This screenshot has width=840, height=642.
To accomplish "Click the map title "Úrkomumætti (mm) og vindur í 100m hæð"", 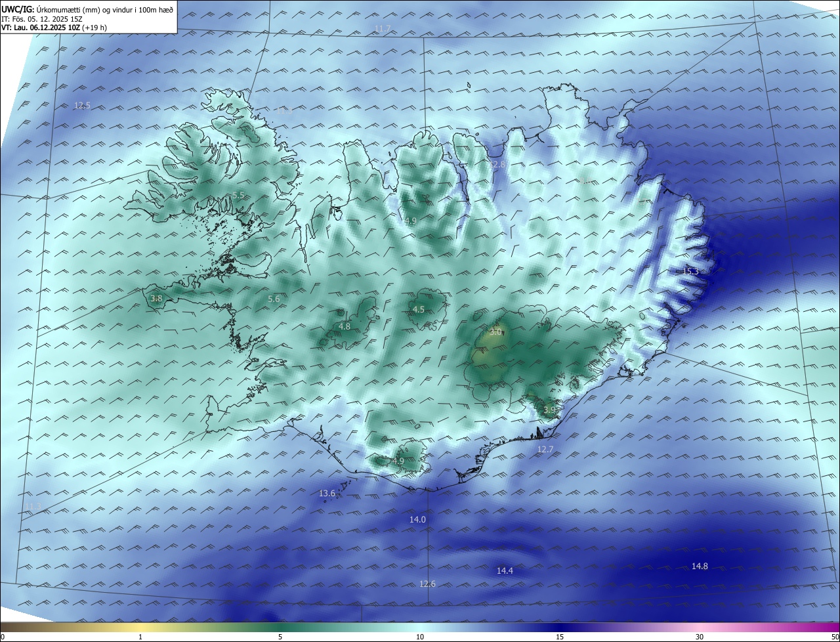I will coord(105,9).
